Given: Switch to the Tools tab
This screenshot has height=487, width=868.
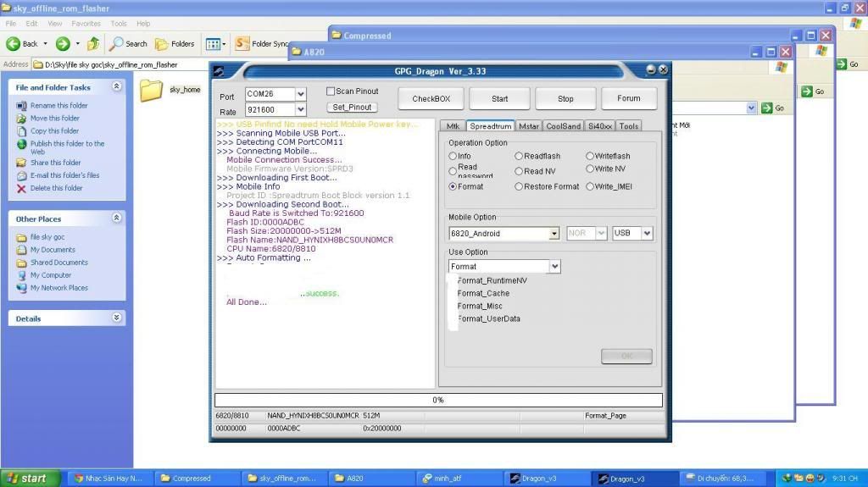Looking at the screenshot, I should click(629, 126).
